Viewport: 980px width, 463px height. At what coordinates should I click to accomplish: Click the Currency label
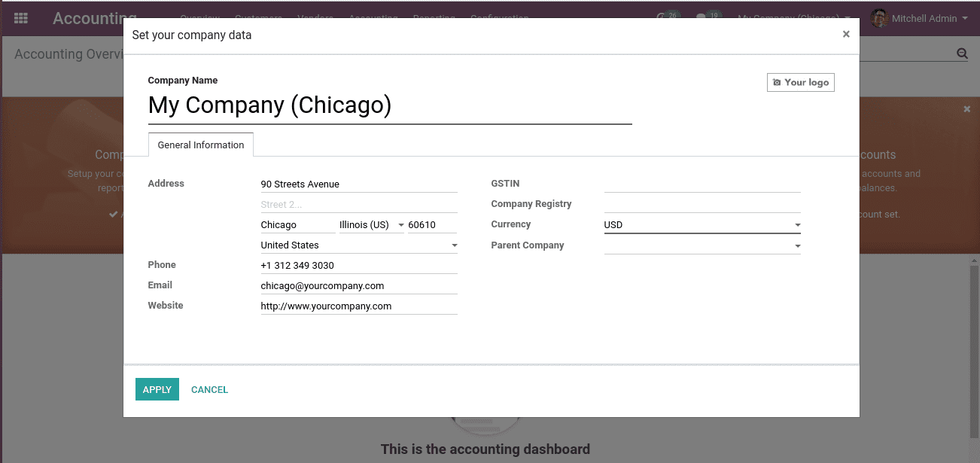pos(511,224)
